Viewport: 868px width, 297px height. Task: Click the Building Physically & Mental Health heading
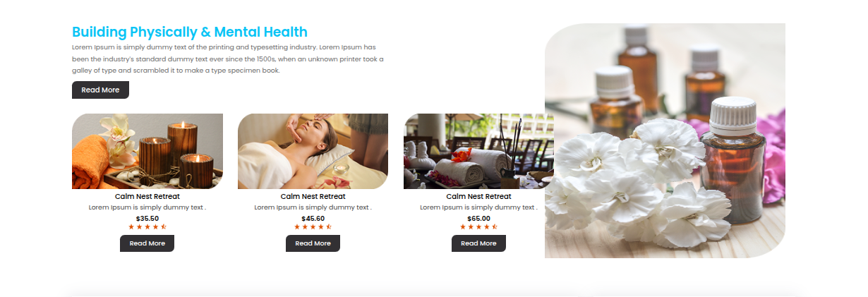pos(190,32)
